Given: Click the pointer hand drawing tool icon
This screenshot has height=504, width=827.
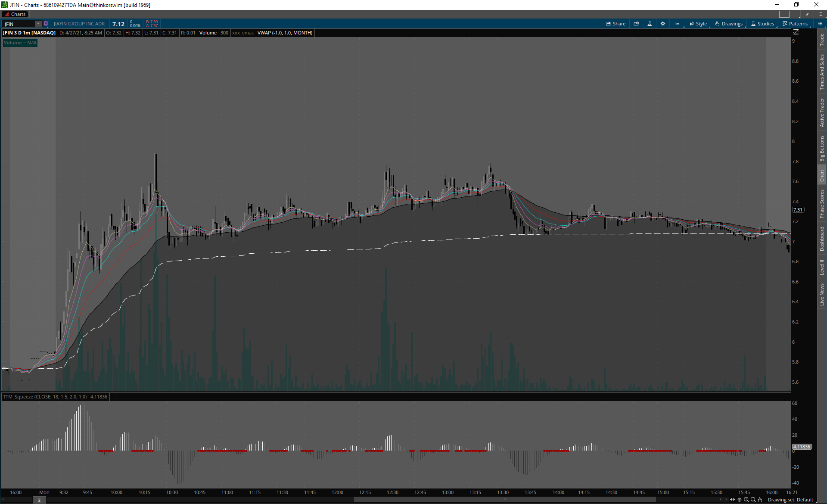Looking at the screenshot, I should click(760, 500).
